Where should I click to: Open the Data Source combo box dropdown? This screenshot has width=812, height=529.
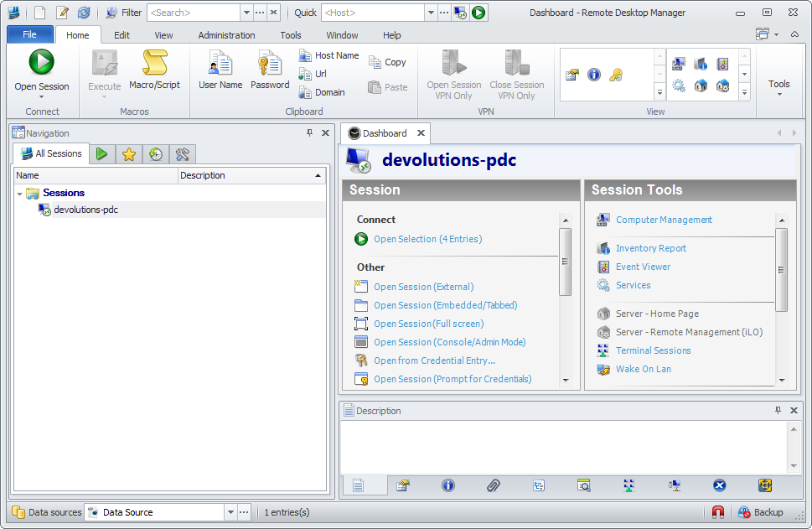pyautogui.click(x=230, y=512)
